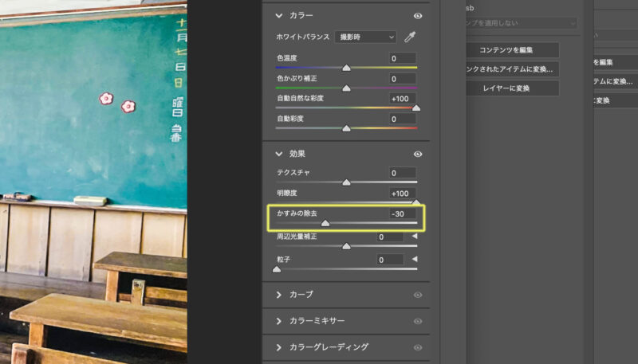The image size is (638, 364).
Task: Click the 色かぶり補正 slider handle
Action: tap(346, 88)
